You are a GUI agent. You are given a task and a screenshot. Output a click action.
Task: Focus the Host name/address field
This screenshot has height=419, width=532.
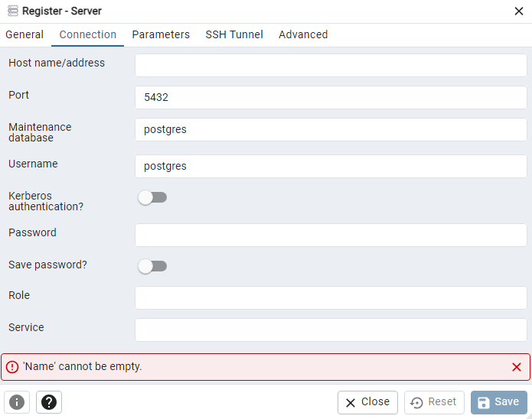pyautogui.click(x=331, y=65)
